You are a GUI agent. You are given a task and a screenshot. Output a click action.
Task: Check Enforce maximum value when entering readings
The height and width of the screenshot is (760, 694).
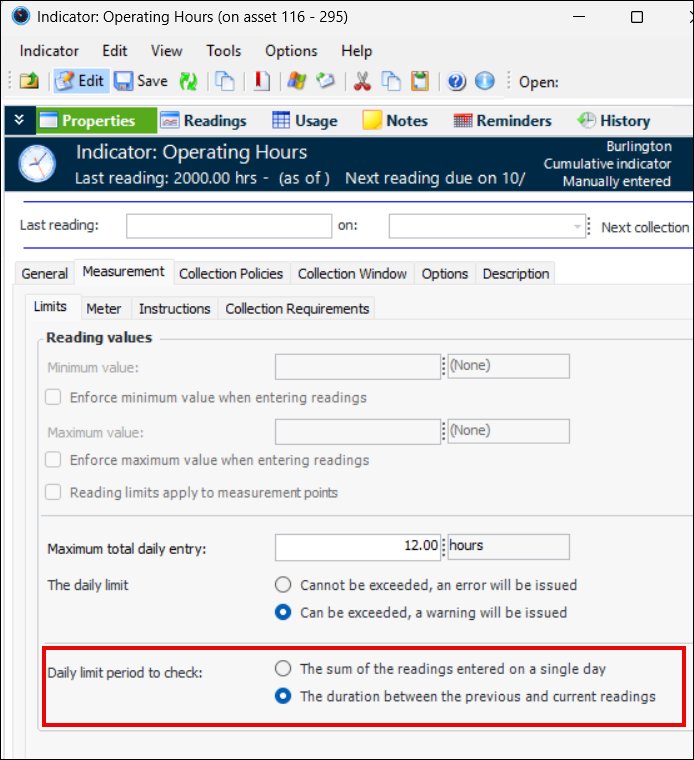[x=53, y=459]
